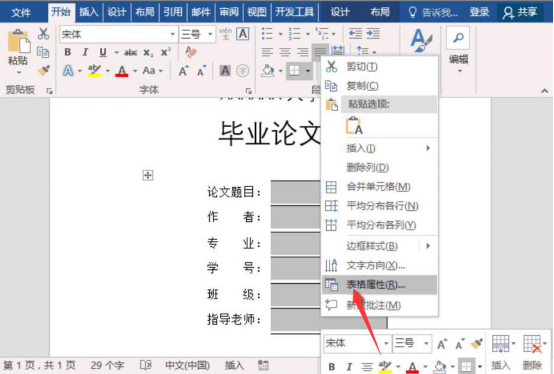Switch to the 开发工具 Developer tab
Screen dimensions: 554x374
pyautogui.click(x=294, y=12)
